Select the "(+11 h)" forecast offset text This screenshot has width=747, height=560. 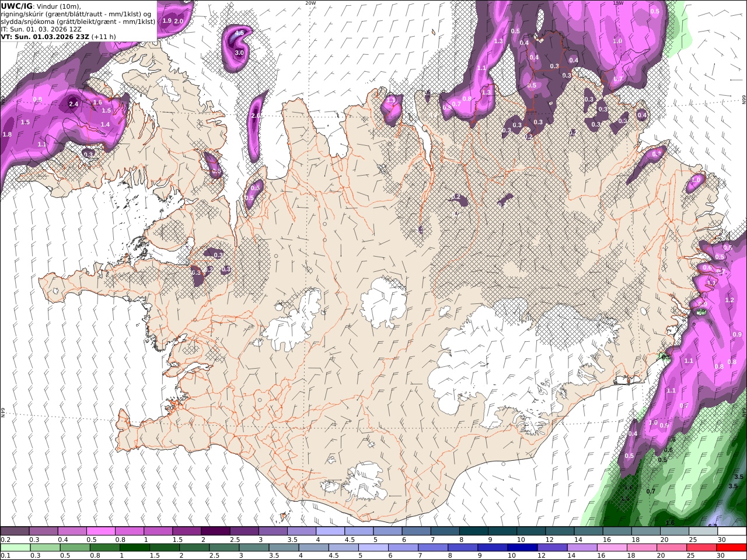click(103, 36)
